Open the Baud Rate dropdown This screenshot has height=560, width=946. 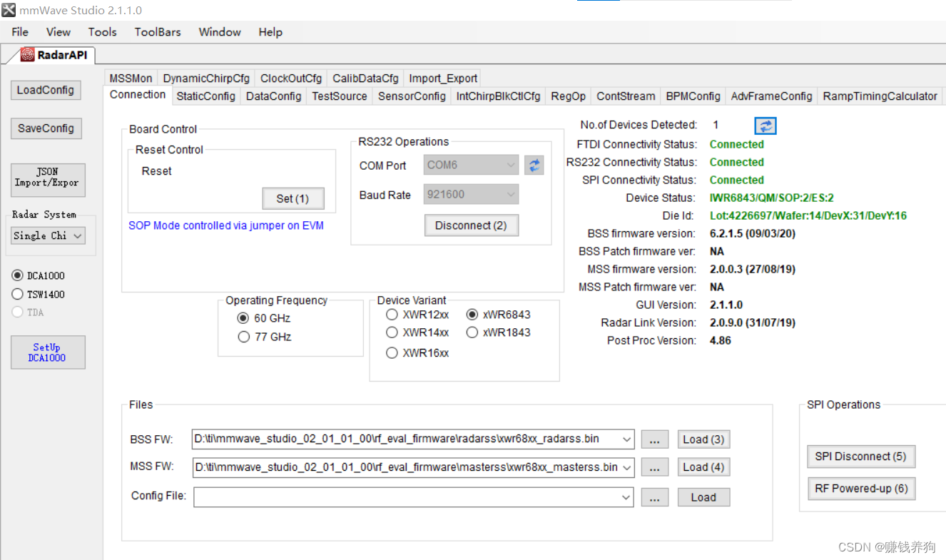[509, 194]
